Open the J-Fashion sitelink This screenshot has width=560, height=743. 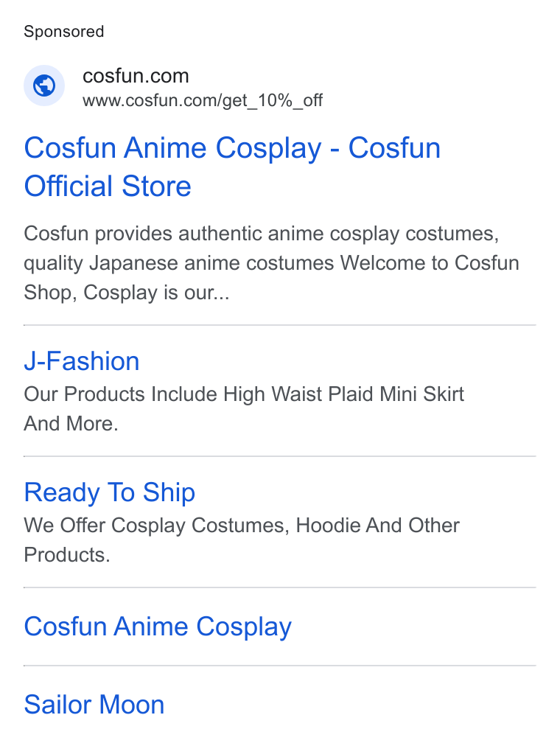coord(82,361)
